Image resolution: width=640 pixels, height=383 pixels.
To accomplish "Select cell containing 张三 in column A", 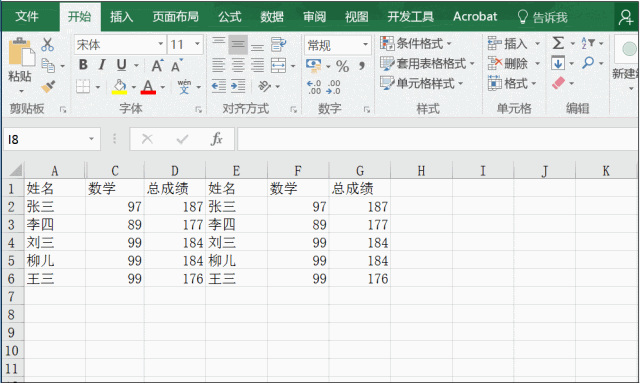I will tap(55, 207).
